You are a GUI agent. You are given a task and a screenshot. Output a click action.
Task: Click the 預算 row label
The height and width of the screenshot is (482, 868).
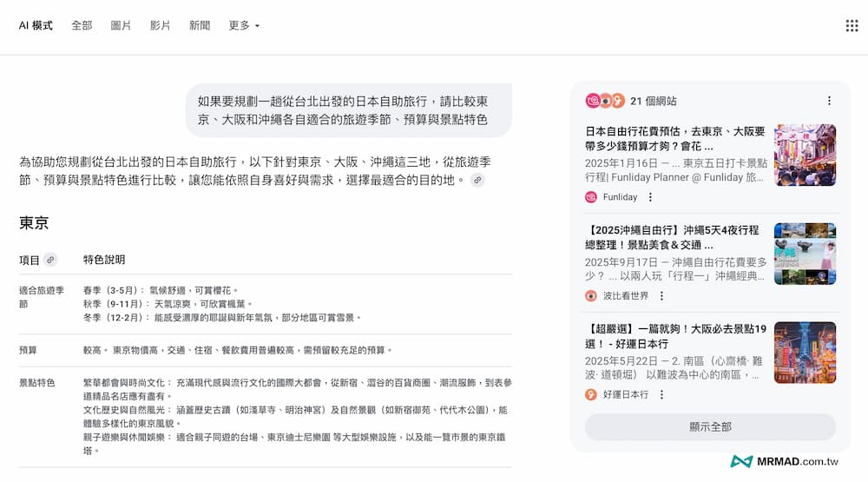(28, 350)
